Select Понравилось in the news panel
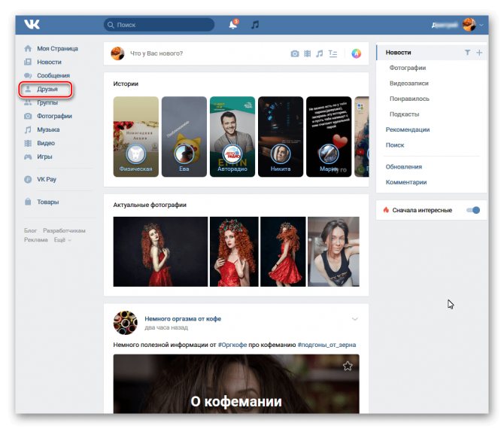The image size is (504, 429). coord(409,99)
